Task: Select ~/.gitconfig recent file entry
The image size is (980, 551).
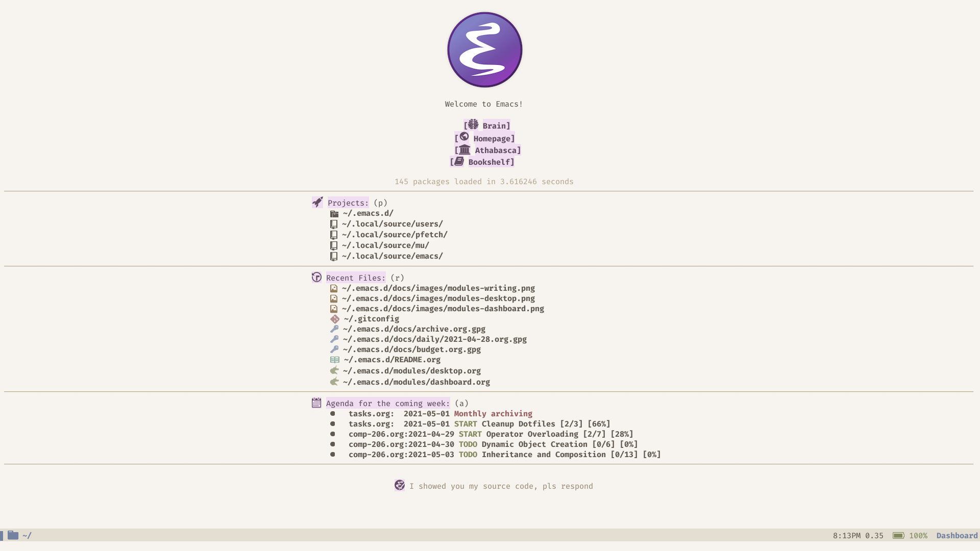Action: point(370,318)
